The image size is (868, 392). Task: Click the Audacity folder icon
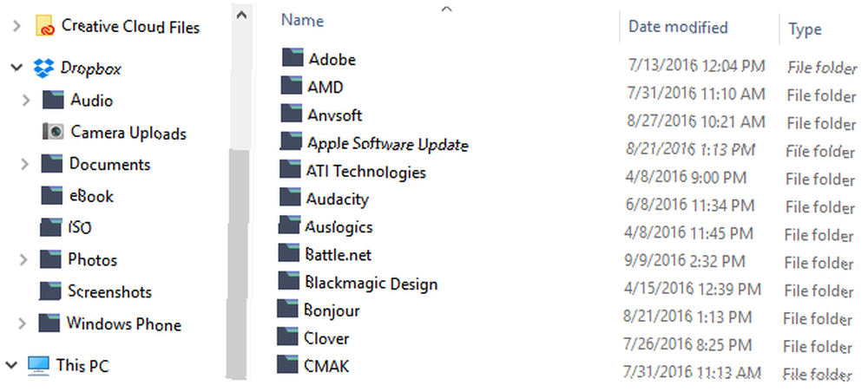[x=290, y=197]
